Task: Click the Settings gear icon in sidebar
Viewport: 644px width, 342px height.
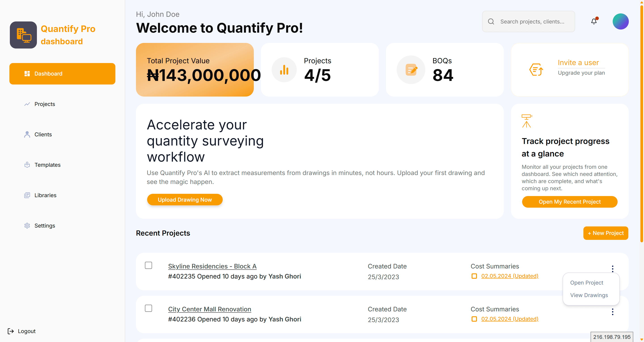Action: 27,226
